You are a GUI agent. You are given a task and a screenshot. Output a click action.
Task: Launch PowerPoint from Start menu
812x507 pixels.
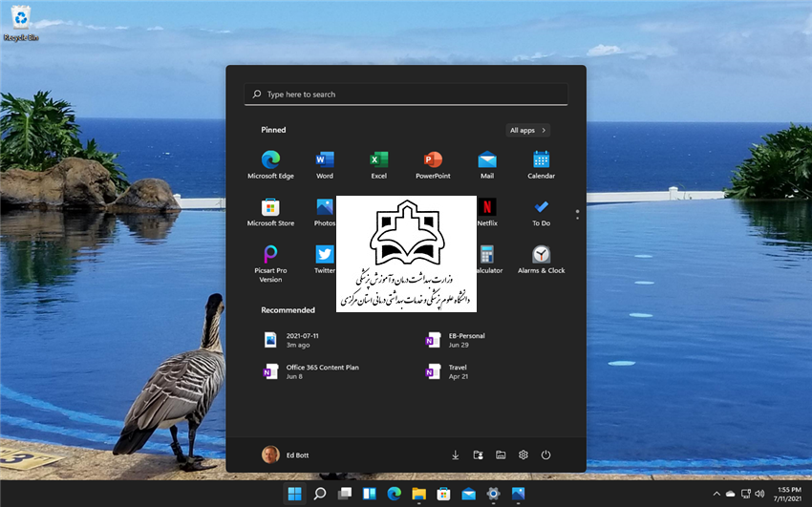[433, 164]
